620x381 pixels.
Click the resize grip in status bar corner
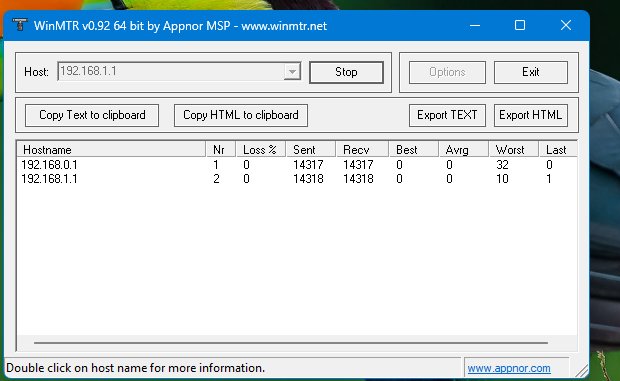click(x=581, y=370)
